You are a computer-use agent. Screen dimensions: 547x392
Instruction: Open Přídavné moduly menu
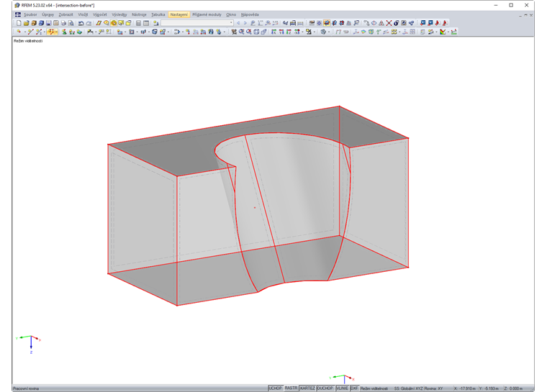[207, 14]
